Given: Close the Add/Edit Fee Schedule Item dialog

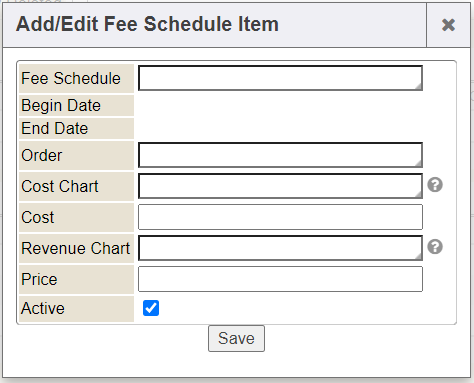Looking at the screenshot, I should coord(448,25).
